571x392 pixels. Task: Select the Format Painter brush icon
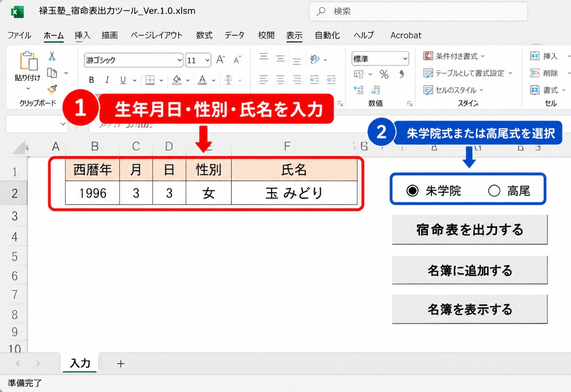[x=52, y=89]
